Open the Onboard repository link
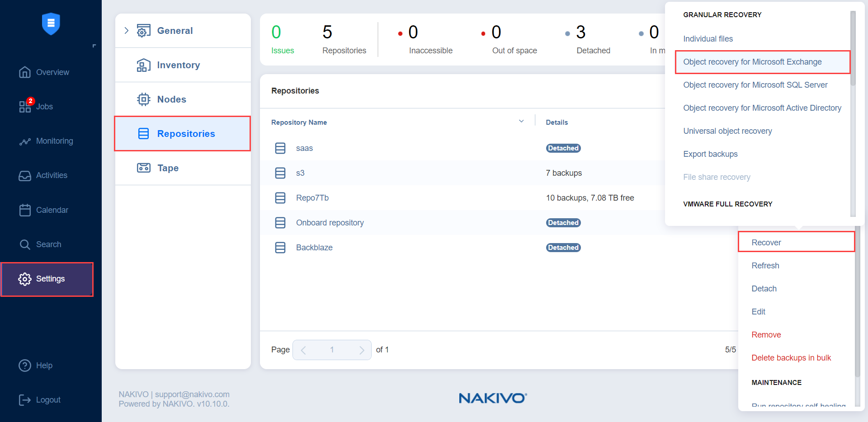This screenshot has height=422, width=868. (x=330, y=223)
